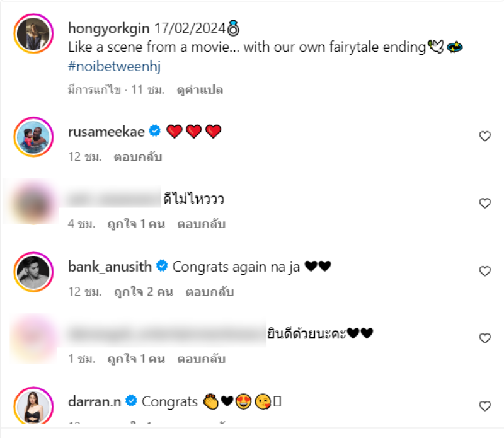Click ดูคำแปล to see translation
504x438 pixels.
[200, 89]
